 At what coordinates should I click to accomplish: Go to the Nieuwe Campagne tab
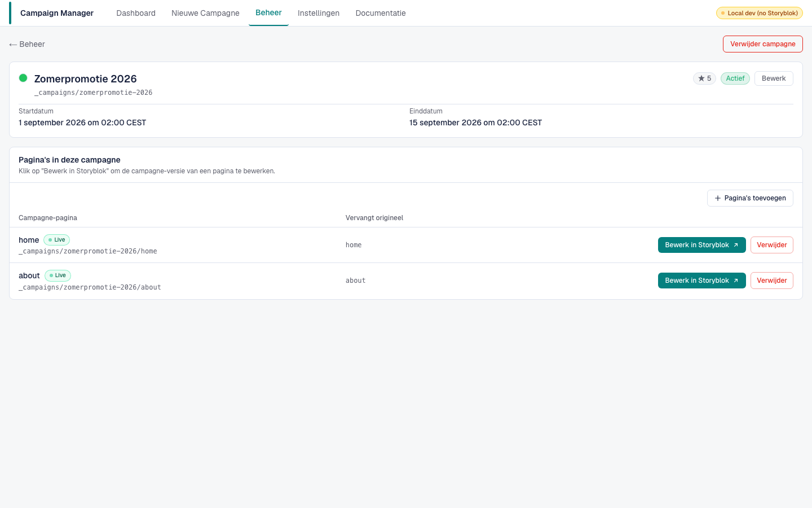[x=205, y=13]
